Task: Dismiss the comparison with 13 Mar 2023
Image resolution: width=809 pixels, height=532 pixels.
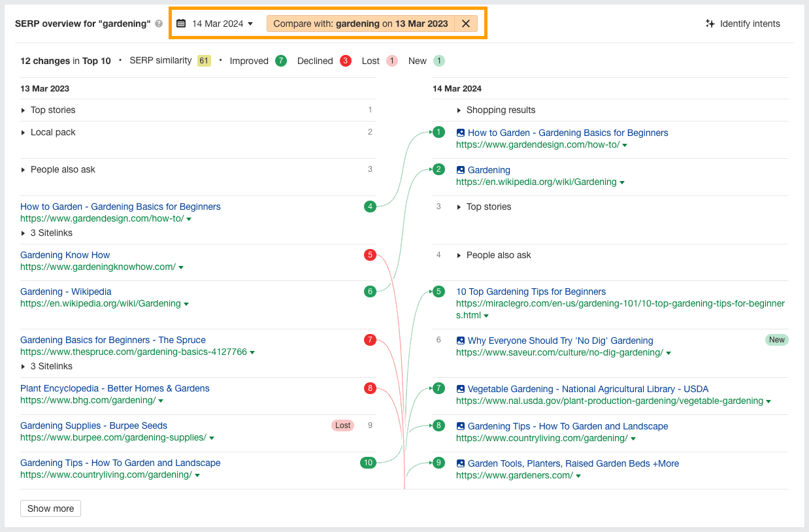Action: [x=467, y=23]
